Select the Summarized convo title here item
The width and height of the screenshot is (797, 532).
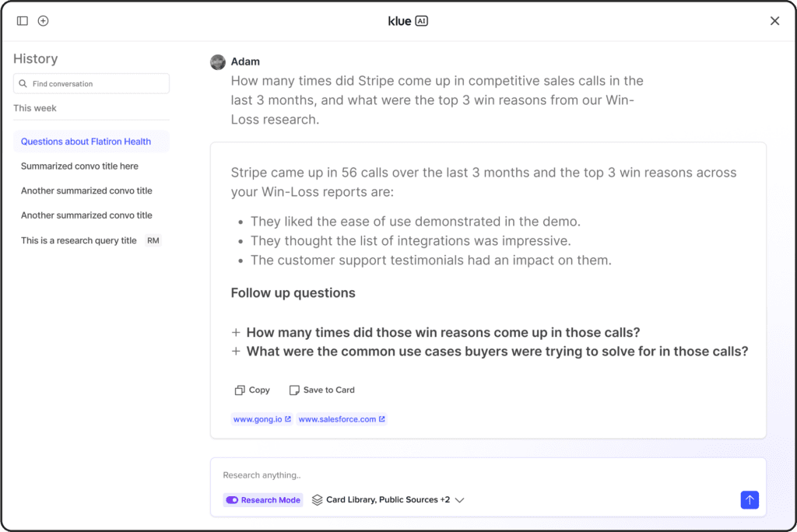point(79,166)
